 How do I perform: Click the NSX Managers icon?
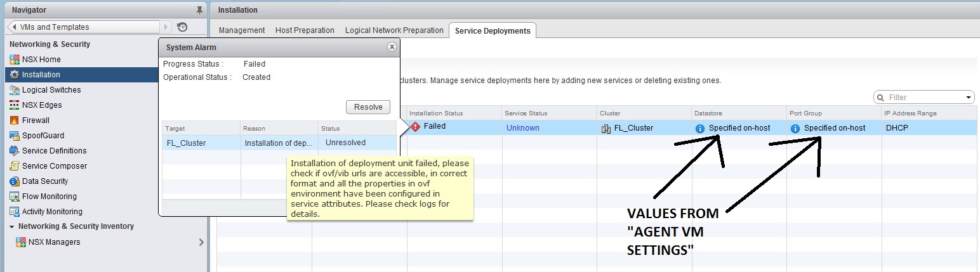click(21, 242)
